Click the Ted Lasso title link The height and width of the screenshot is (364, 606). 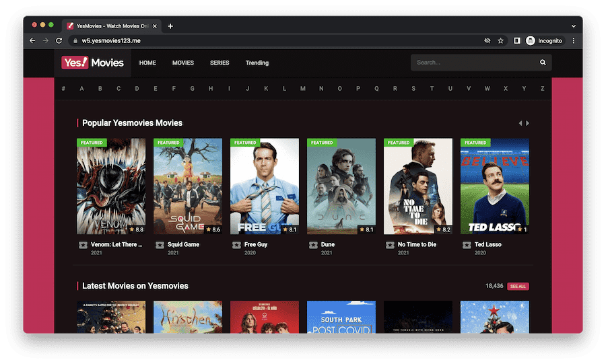487,244
